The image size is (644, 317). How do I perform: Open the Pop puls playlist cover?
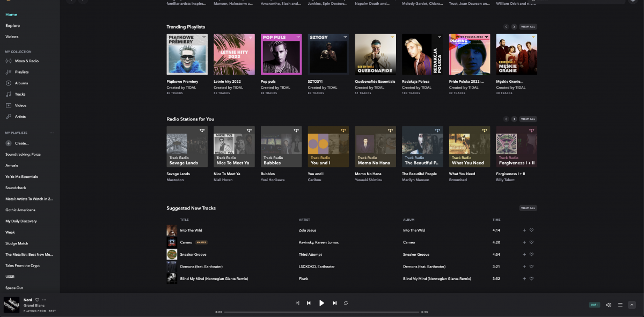tap(281, 54)
